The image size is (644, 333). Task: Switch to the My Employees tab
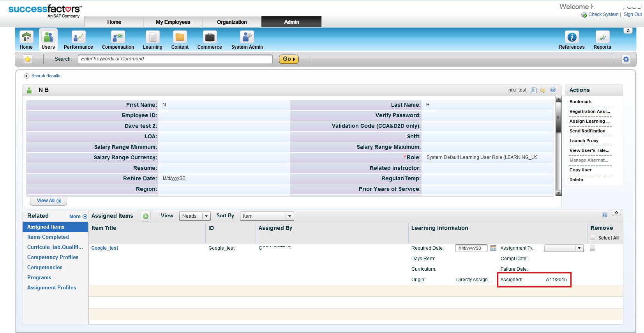pos(173,22)
